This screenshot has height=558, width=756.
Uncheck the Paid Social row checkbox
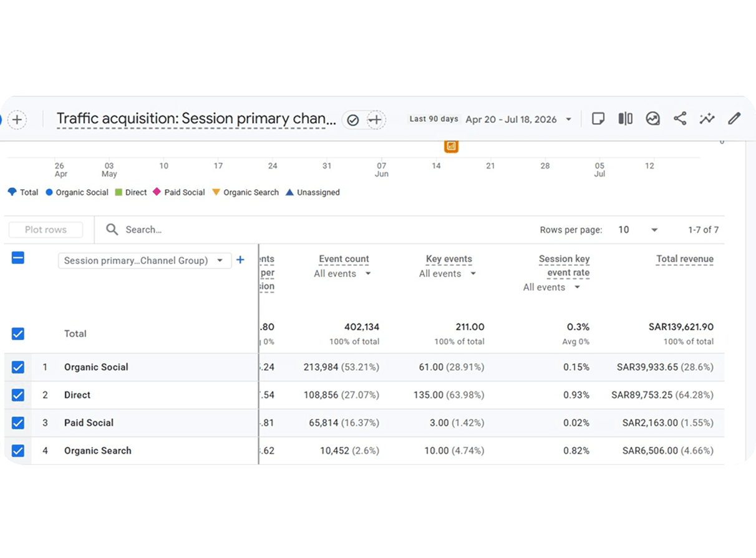pyautogui.click(x=18, y=423)
